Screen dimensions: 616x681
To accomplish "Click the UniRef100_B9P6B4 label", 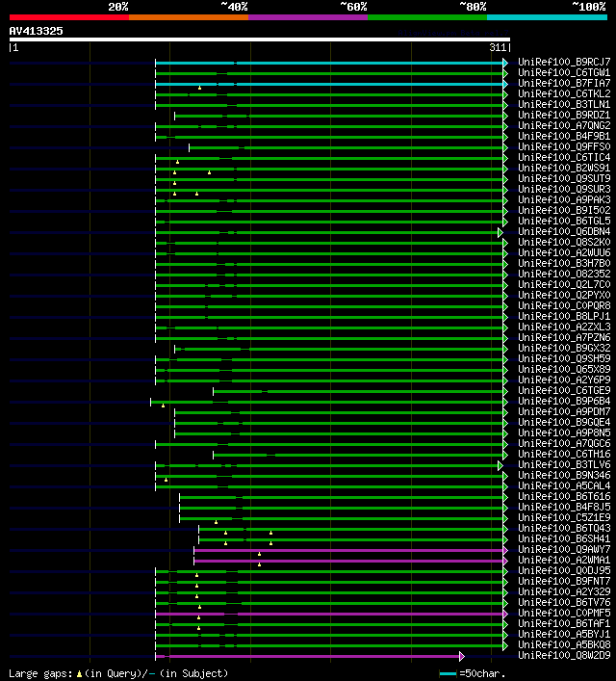I will click(564, 401).
